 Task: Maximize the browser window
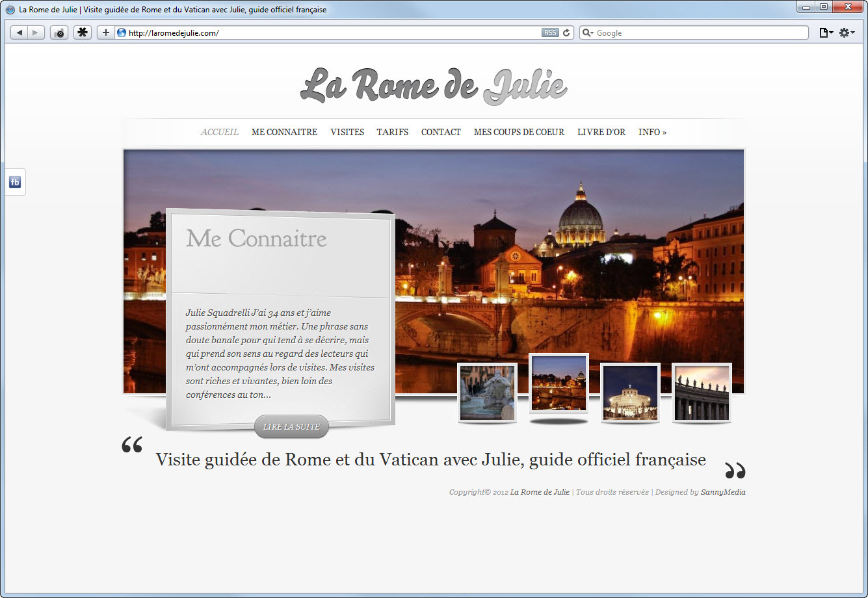[x=824, y=7]
